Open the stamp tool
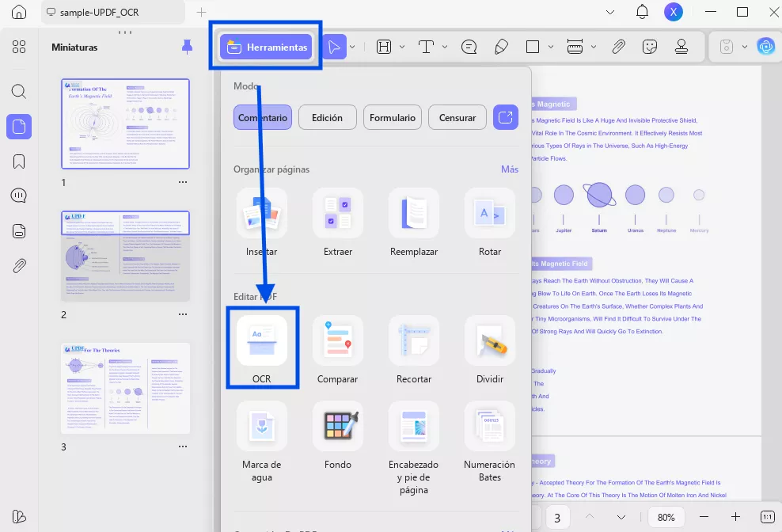782x532 pixels. point(681,47)
